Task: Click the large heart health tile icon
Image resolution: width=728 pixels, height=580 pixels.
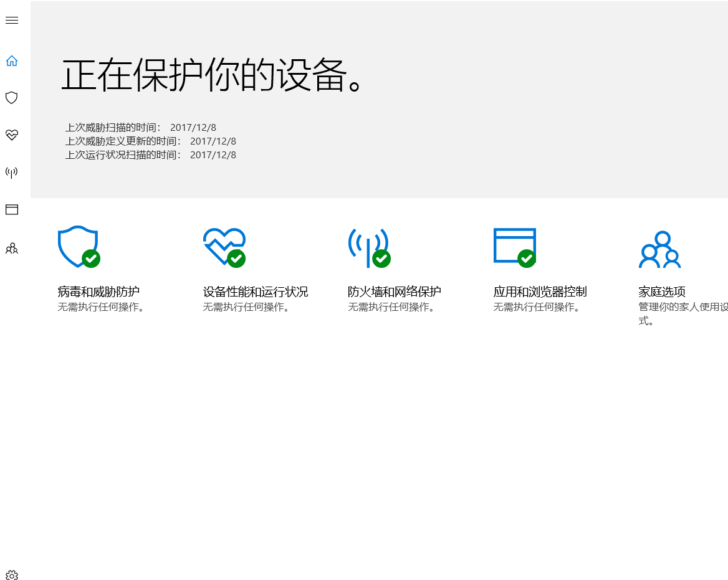Action: [224, 247]
